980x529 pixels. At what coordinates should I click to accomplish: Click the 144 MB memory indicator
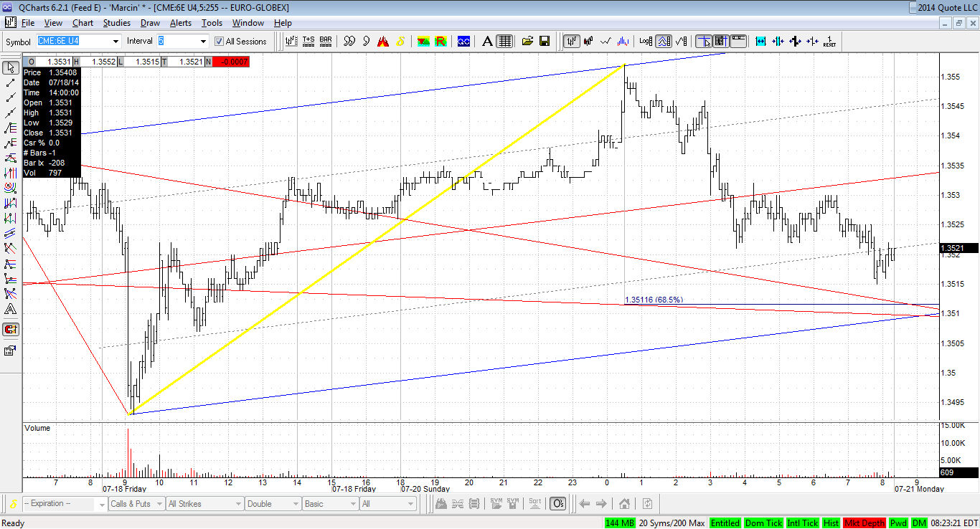[620, 523]
